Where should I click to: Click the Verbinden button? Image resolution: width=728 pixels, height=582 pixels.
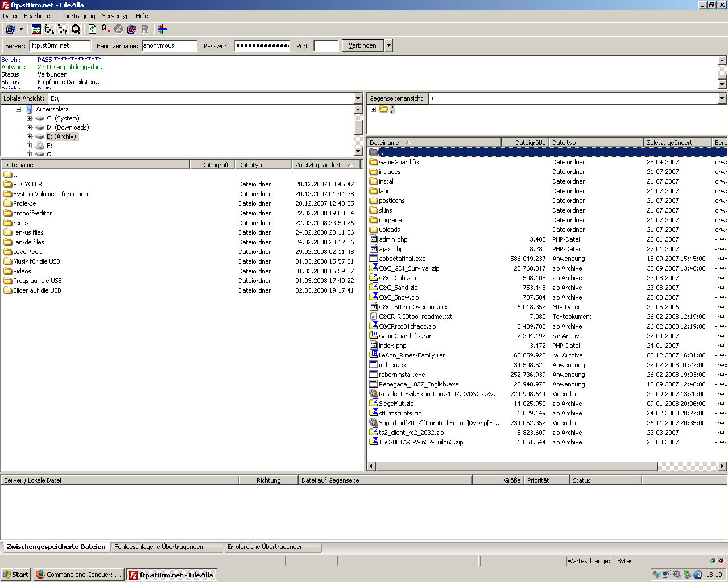click(x=362, y=45)
